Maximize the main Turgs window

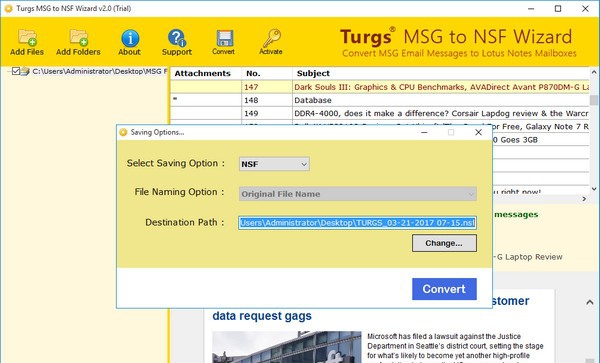558,8
